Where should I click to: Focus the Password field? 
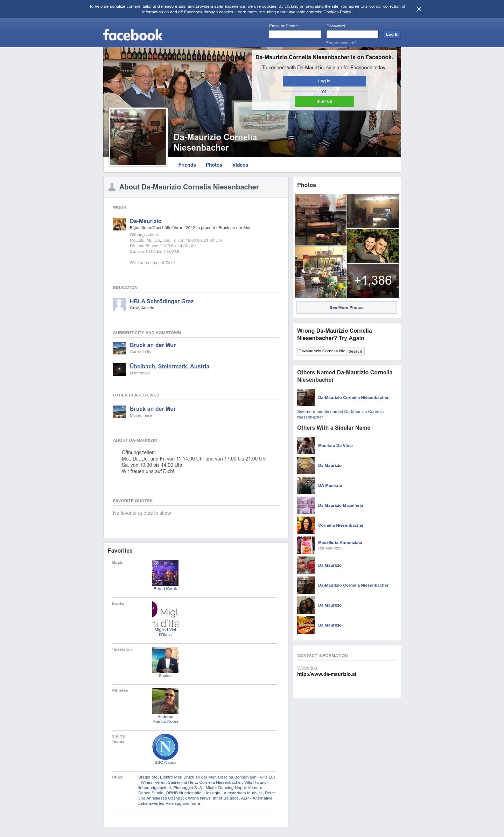tap(352, 34)
